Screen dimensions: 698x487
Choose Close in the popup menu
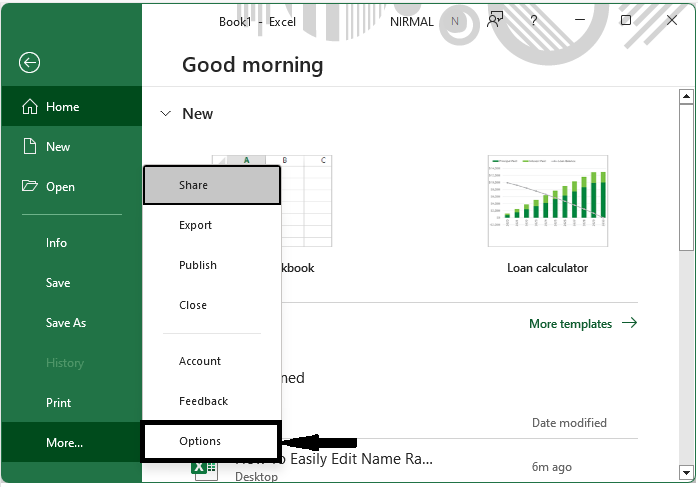click(x=212, y=305)
